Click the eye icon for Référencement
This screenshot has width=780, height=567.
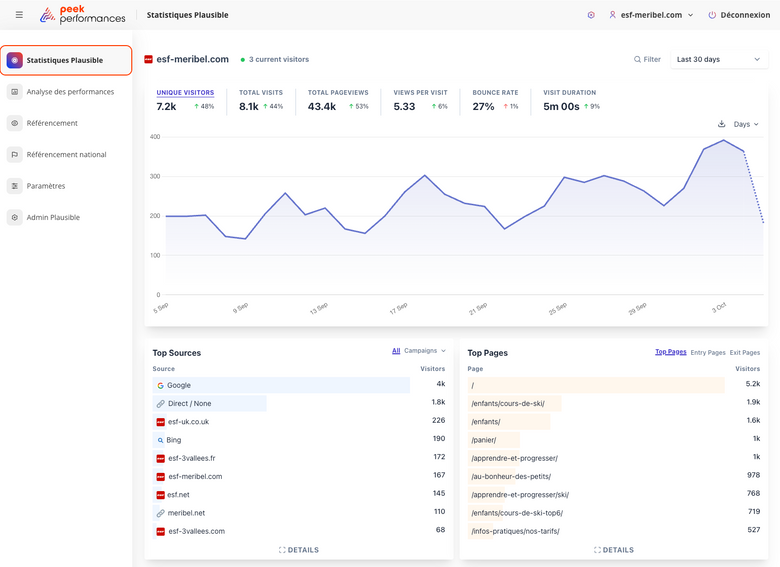[x=14, y=123]
